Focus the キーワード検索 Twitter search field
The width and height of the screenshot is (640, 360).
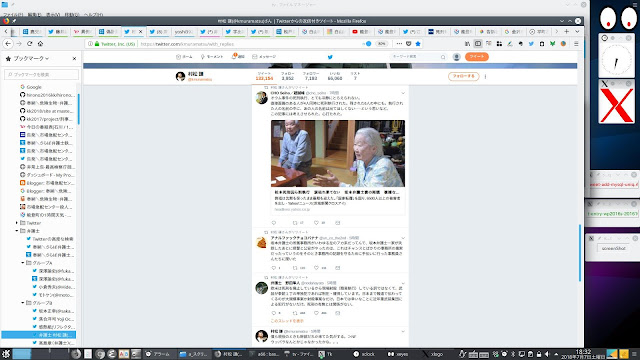[x=418, y=57]
